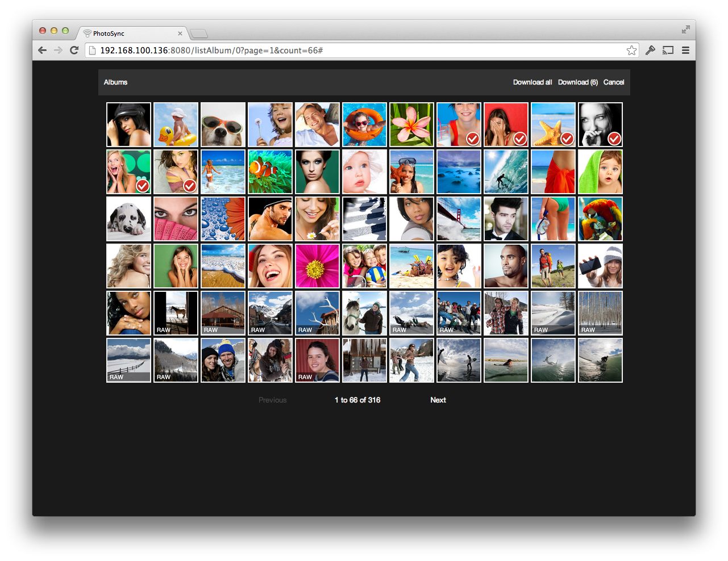Open the cast screen icon

[x=668, y=51]
